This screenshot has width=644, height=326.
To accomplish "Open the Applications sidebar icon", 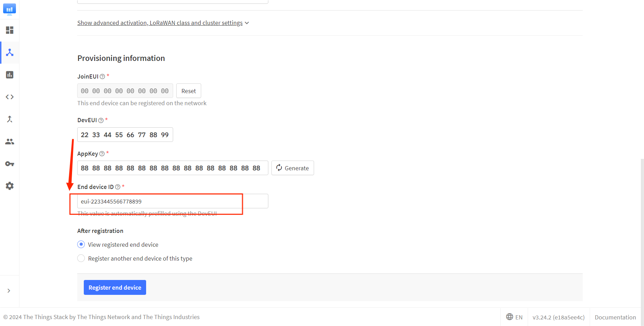I will click(10, 53).
